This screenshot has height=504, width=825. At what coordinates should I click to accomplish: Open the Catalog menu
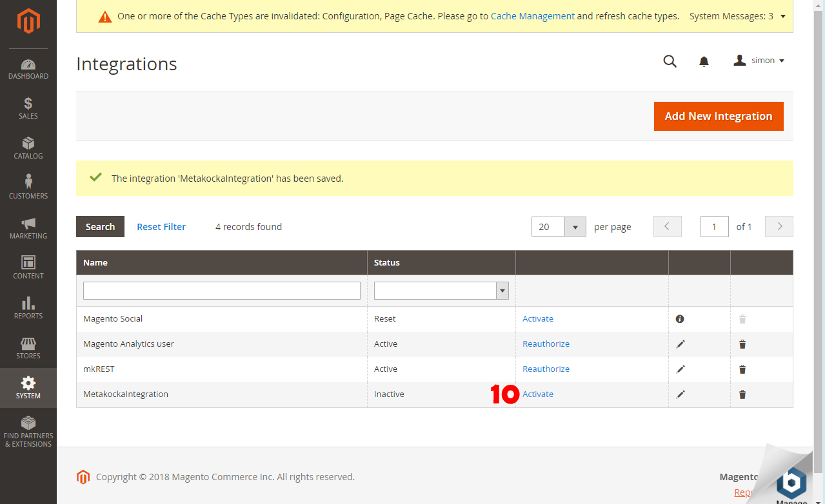pyautogui.click(x=28, y=148)
